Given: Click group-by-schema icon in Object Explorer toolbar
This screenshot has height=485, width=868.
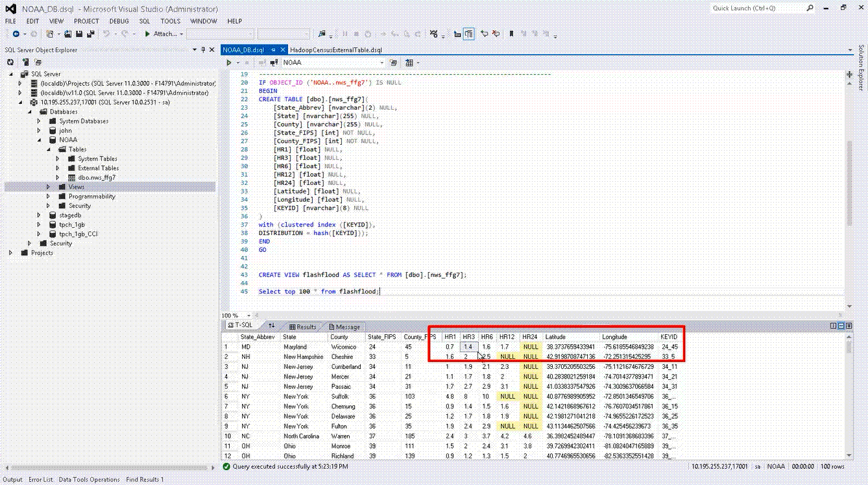Looking at the screenshot, I should (x=38, y=62).
